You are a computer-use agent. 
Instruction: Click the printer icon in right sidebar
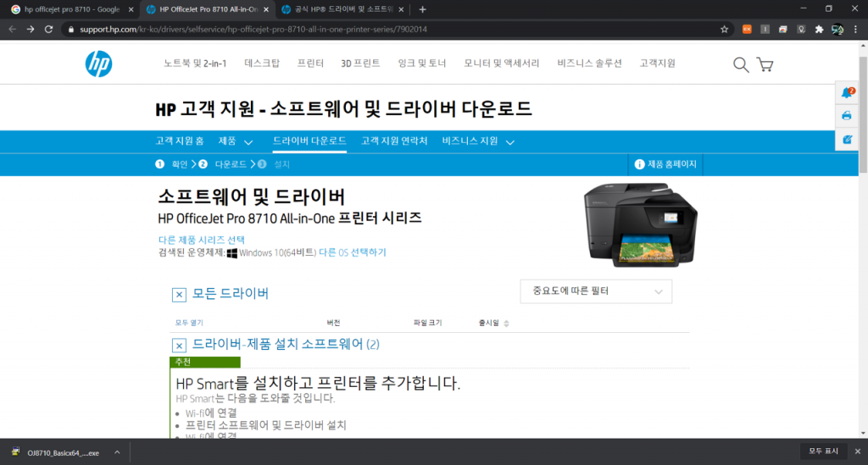[847, 115]
